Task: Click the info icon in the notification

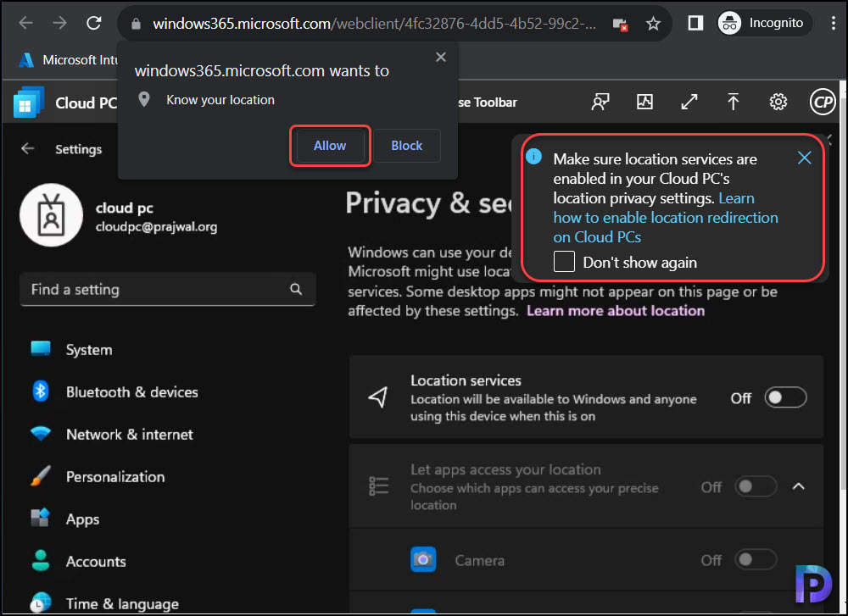Action: pos(533,157)
